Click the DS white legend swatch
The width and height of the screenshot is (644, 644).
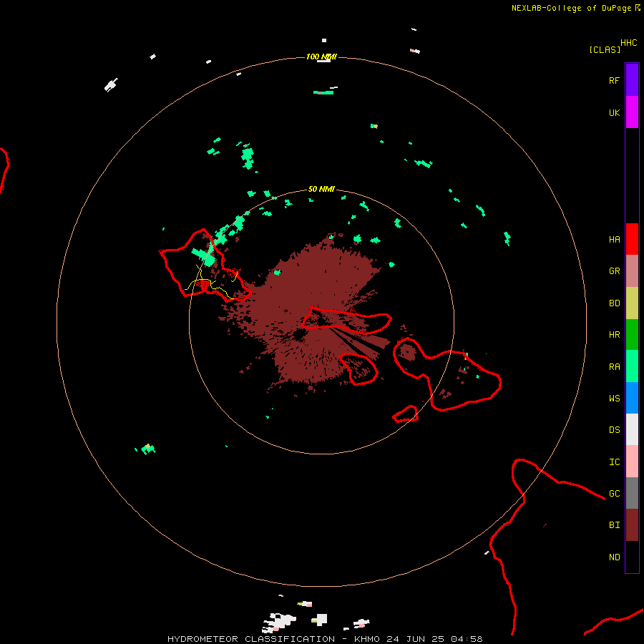coord(632,429)
